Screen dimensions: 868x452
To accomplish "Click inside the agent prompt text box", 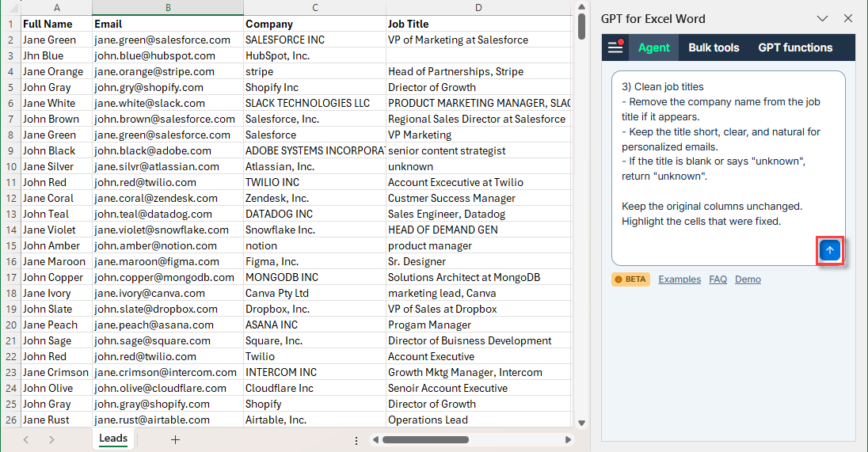I will coord(729,168).
